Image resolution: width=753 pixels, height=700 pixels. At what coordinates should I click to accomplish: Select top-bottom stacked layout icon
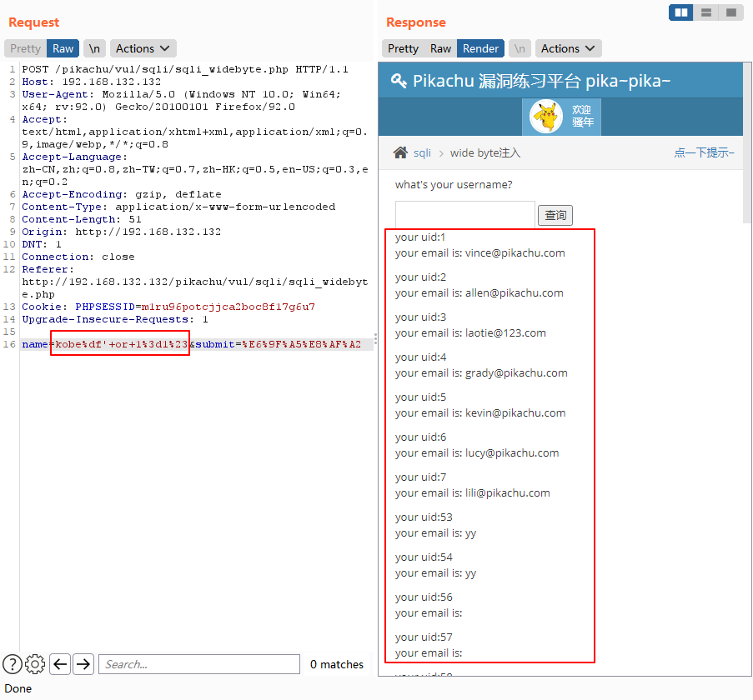[x=706, y=12]
